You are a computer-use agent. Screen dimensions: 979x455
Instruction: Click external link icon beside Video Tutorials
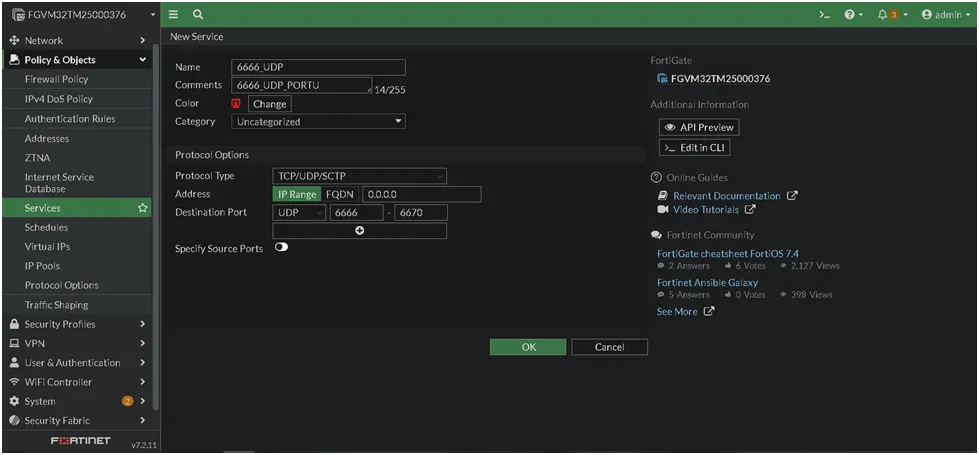[750, 210]
